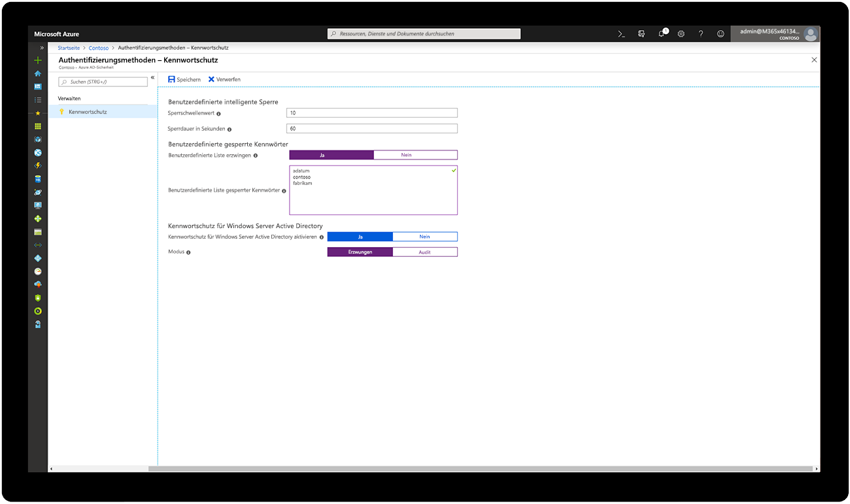This screenshot has height=504, width=850.
Task: Click the yellow Favorites star icon
Action: 38,113
